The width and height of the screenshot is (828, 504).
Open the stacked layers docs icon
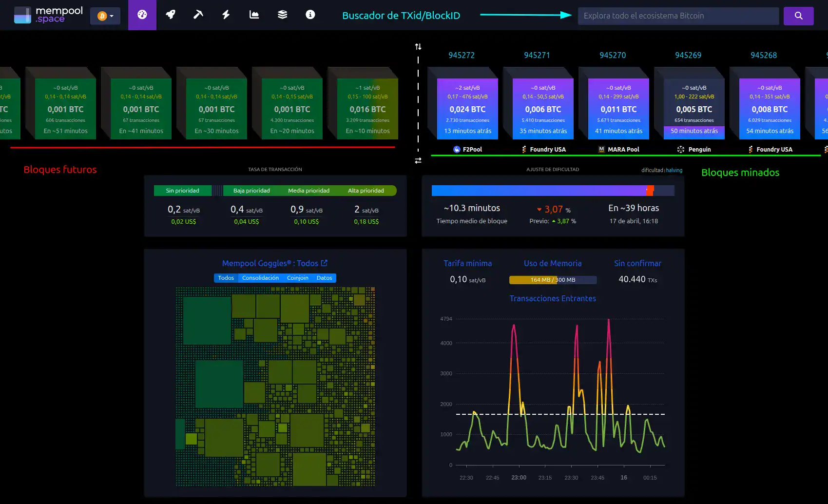[282, 15]
